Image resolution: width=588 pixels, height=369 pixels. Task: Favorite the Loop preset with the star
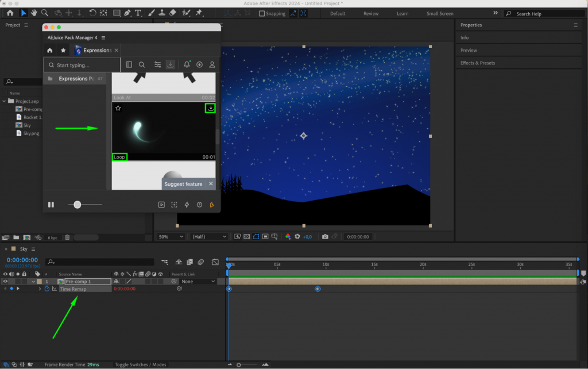click(118, 107)
